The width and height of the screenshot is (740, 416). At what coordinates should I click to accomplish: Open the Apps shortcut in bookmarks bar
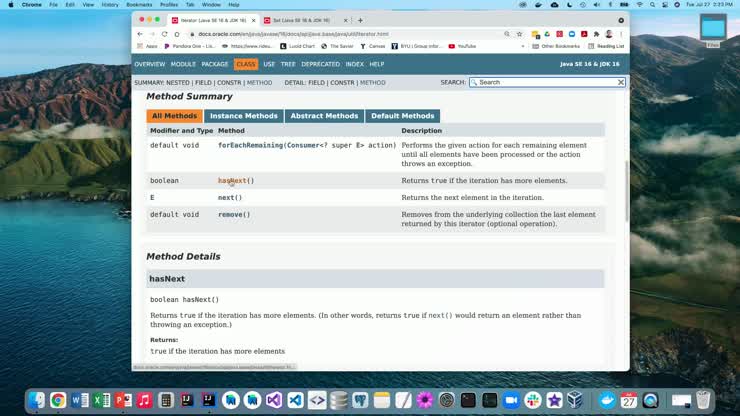point(147,46)
